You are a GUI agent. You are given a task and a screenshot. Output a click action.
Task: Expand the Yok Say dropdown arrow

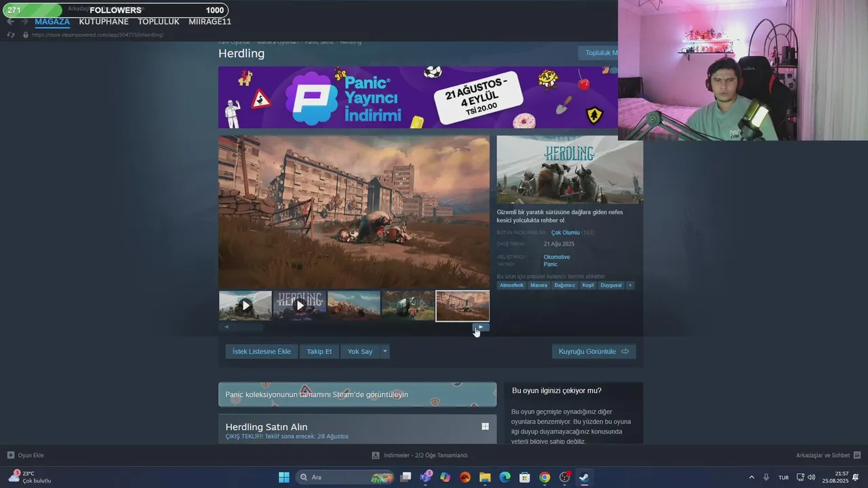pyautogui.click(x=385, y=352)
